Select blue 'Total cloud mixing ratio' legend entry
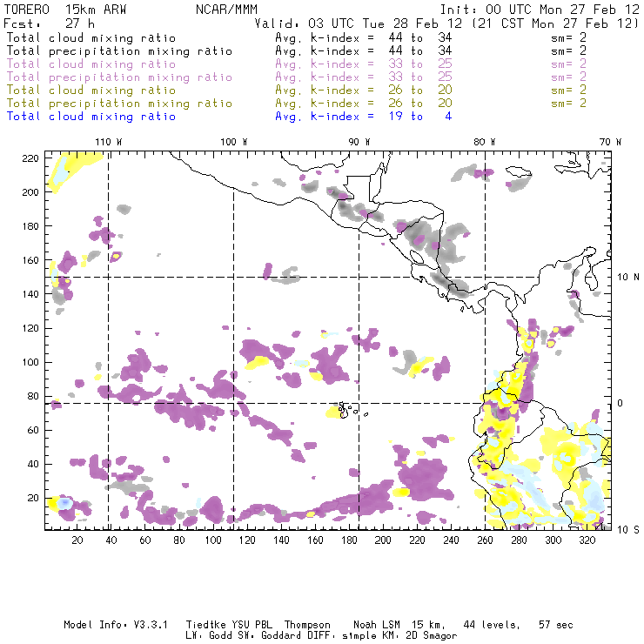 point(91,117)
